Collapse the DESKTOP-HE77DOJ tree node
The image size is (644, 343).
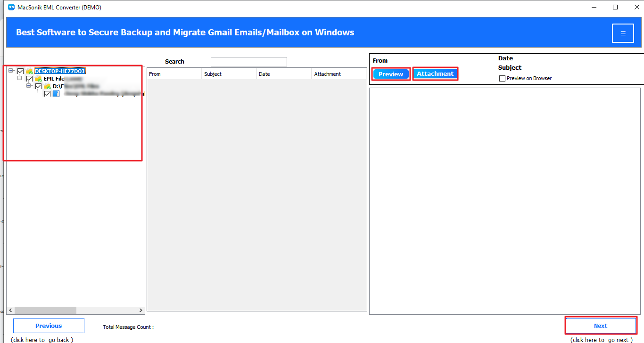coord(11,71)
